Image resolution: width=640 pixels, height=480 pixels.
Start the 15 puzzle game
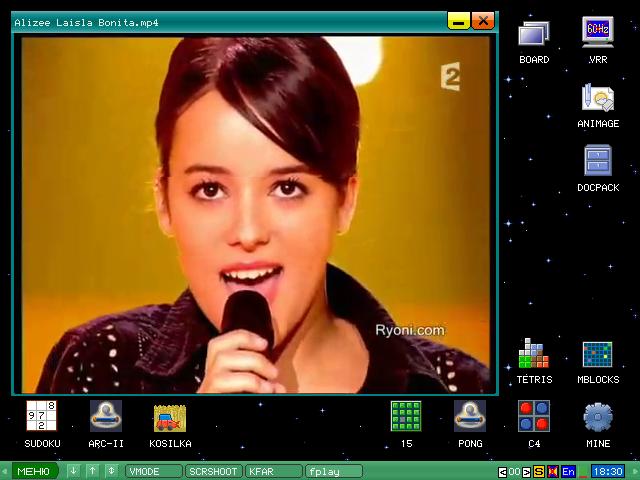coord(406,416)
